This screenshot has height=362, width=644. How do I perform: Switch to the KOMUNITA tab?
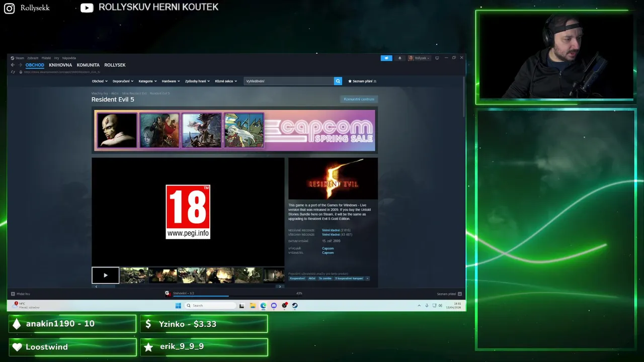[88, 65]
